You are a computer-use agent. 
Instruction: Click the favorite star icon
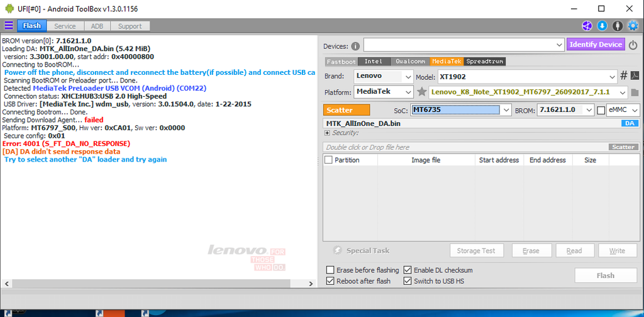[x=421, y=92]
